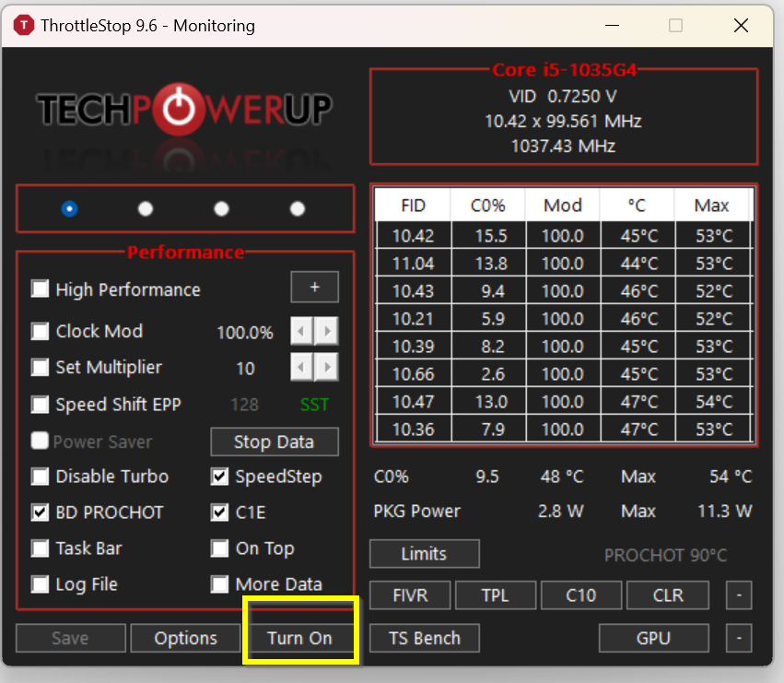Increase Clock Mod with right arrow
Screen dimensions: 784x683
pos(327,331)
